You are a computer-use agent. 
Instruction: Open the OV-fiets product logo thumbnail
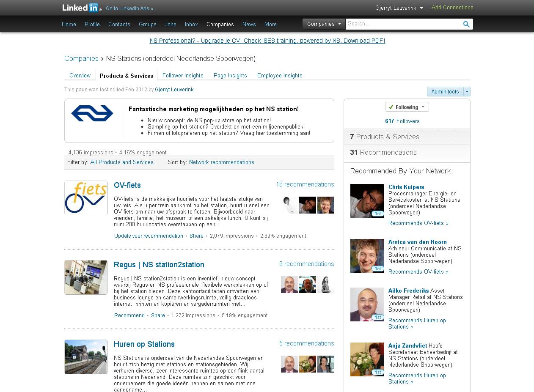pyautogui.click(x=86, y=198)
